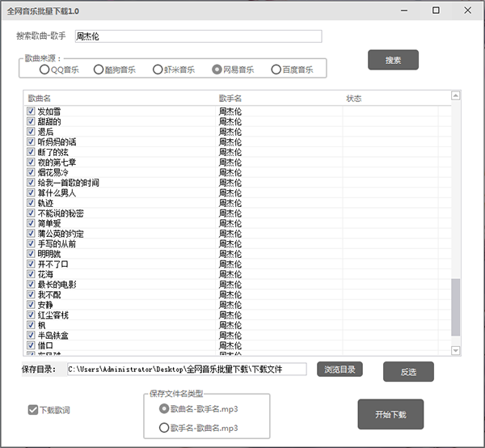This screenshot has width=485, height=448.
Task: Select 歌手名-歌曲名.mp3 filename format
Action: (x=164, y=427)
